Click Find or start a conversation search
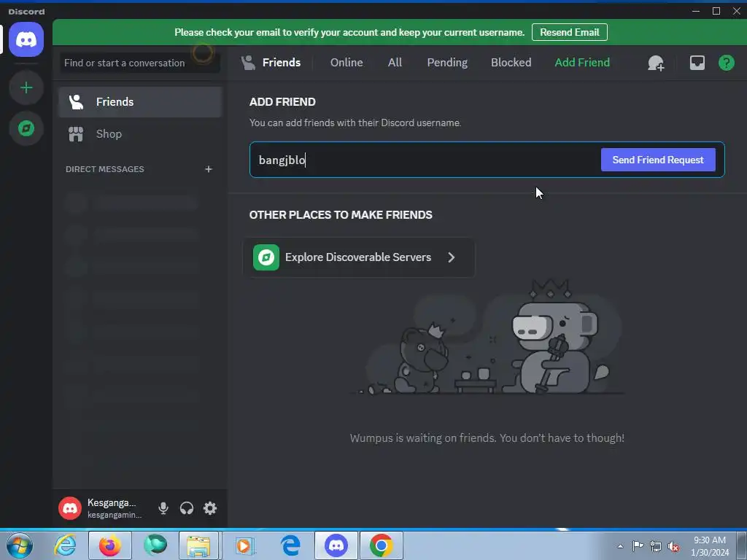This screenshot has height=560, width=747. (140, 63)
